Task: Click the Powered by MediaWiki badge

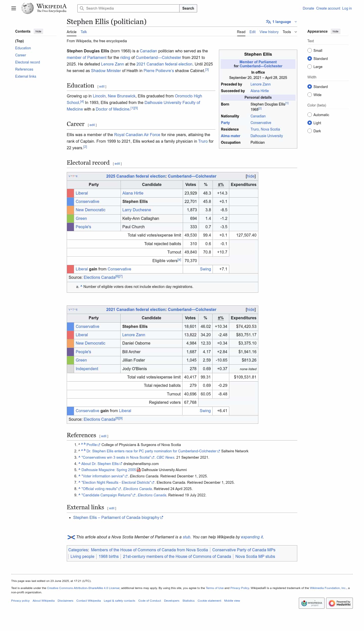Action: pyautogui.click(x=339, y=603)
